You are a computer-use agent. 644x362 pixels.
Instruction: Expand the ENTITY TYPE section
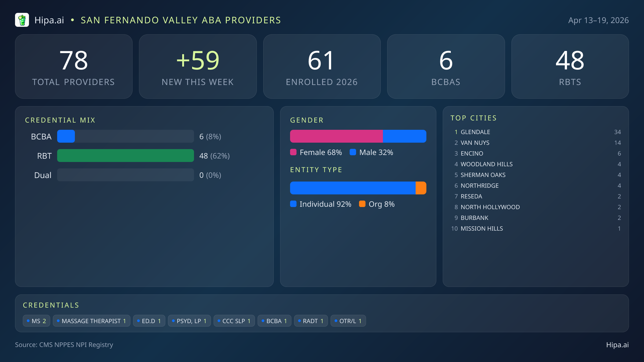coord(316,169)
